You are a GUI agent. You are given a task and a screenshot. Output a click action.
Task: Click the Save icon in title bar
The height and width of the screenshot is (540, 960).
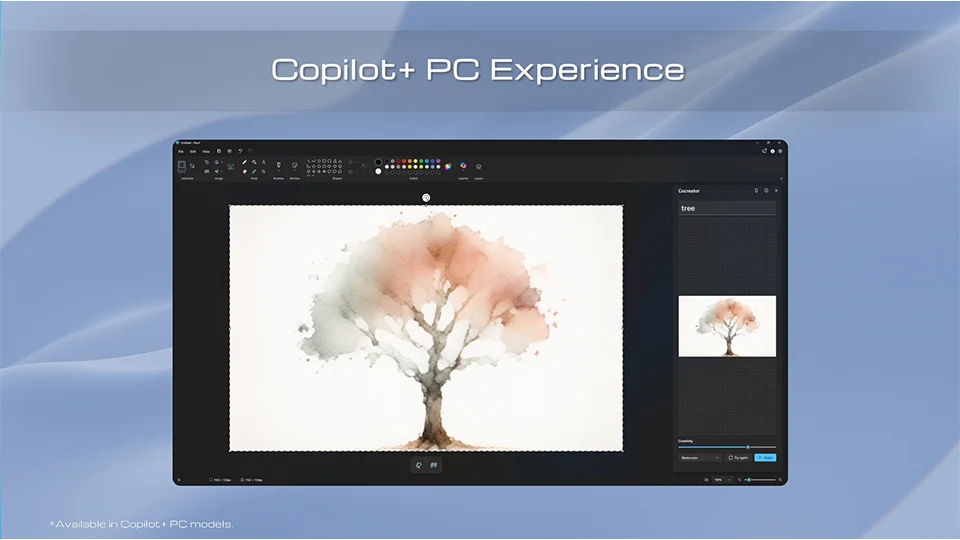219,151
